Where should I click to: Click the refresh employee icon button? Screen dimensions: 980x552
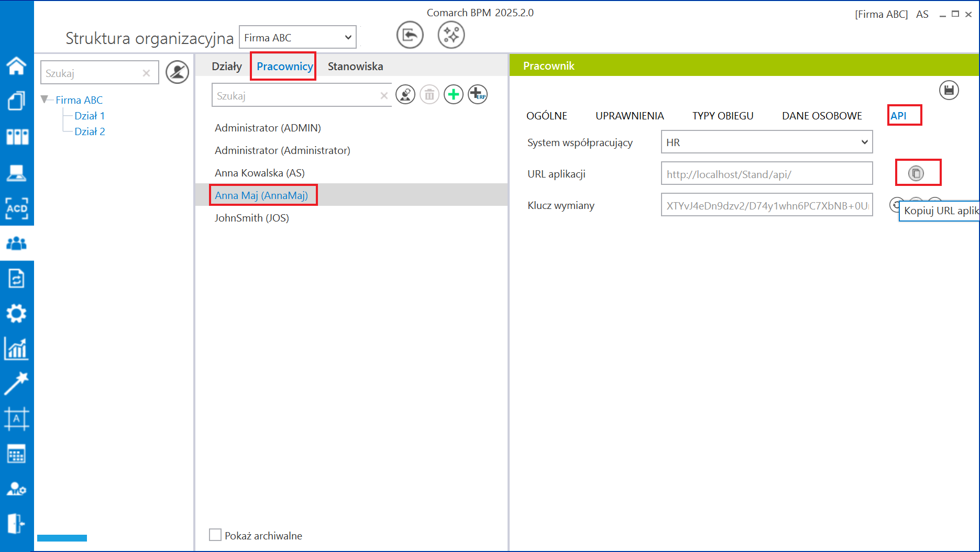pyautogui.click(x=405, y=95)
